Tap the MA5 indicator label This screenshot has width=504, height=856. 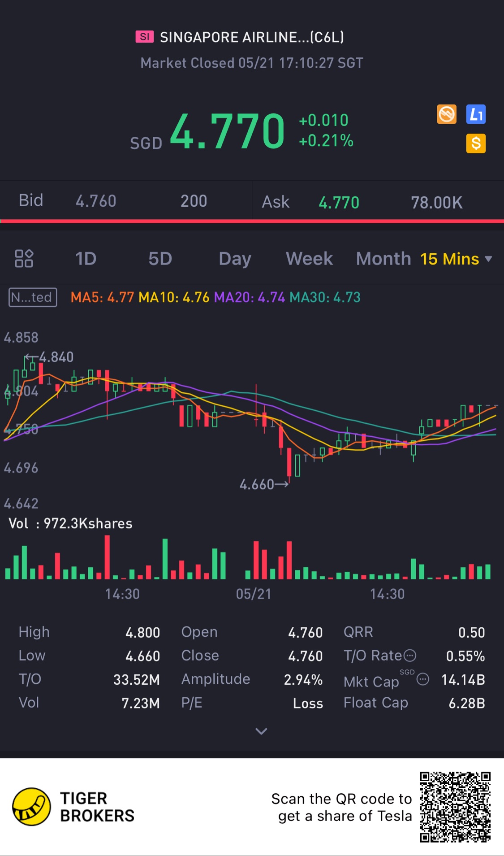click(102, 297)
